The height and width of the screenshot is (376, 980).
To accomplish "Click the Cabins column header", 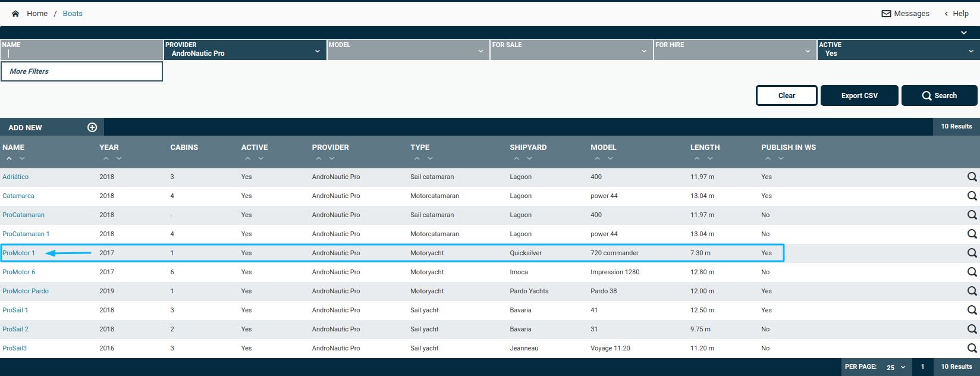I will click(x=184, y=148).
